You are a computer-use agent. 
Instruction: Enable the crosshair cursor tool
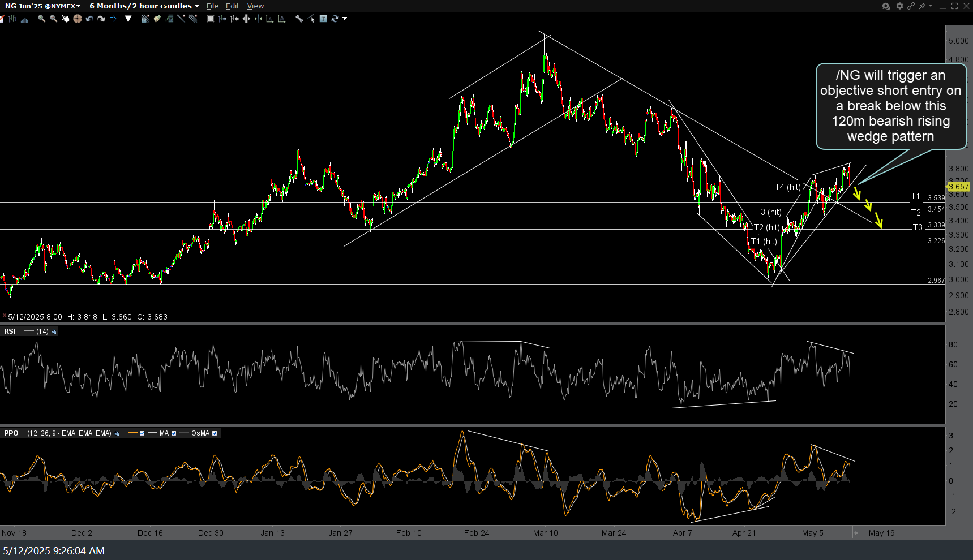(x=78, y=19)
